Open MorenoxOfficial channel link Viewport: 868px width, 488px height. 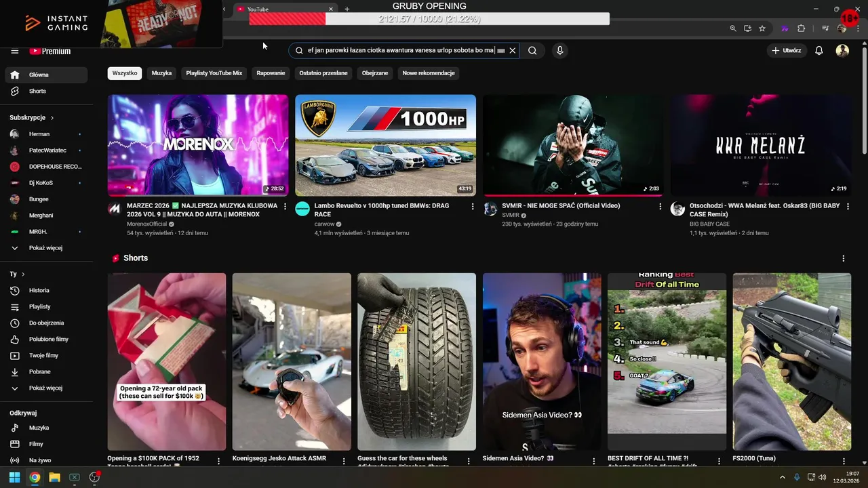pyautogui.click(x=146, y=224)
